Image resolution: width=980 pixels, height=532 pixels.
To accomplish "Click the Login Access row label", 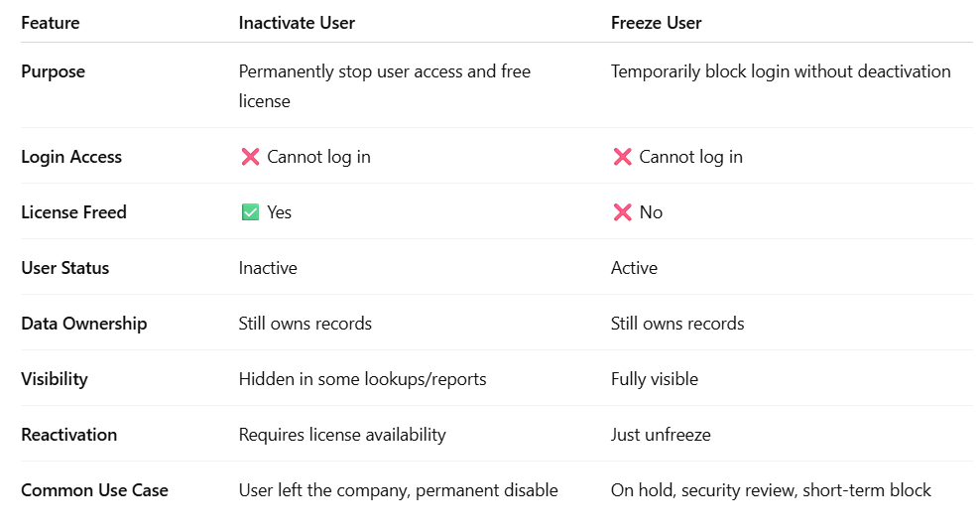I will pos(71,157).
